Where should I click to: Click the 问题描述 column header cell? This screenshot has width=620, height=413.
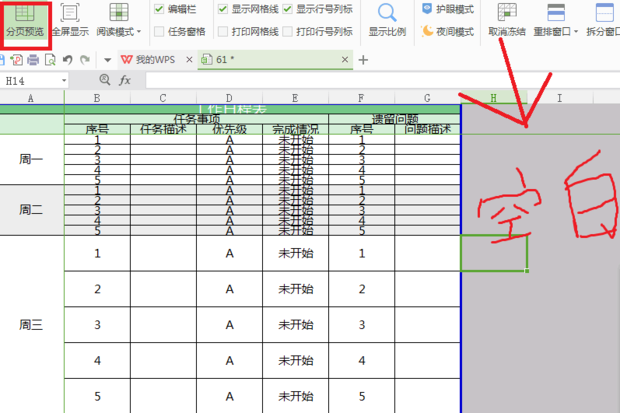tap(427, 129)
